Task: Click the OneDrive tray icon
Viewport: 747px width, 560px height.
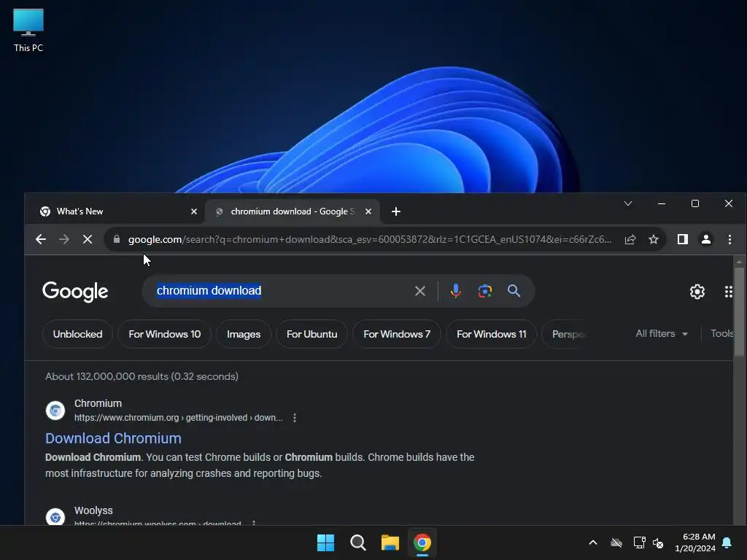Action: coord(616,542)
